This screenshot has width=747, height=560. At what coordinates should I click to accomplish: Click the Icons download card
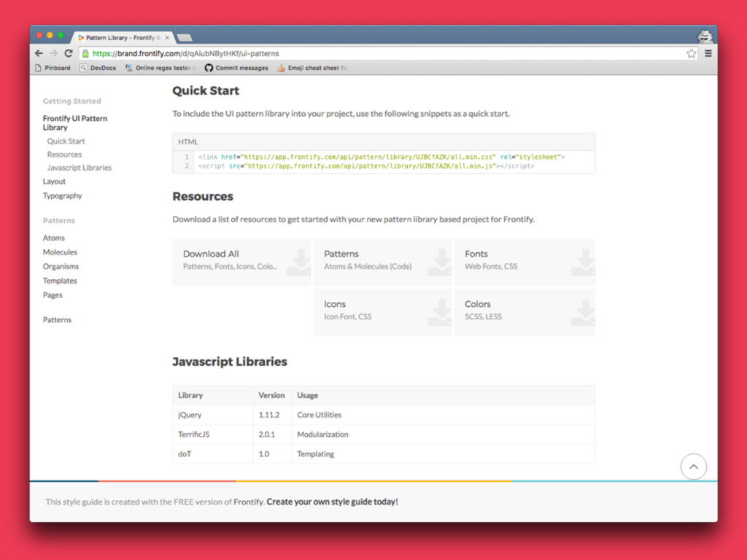click(382, 312)
